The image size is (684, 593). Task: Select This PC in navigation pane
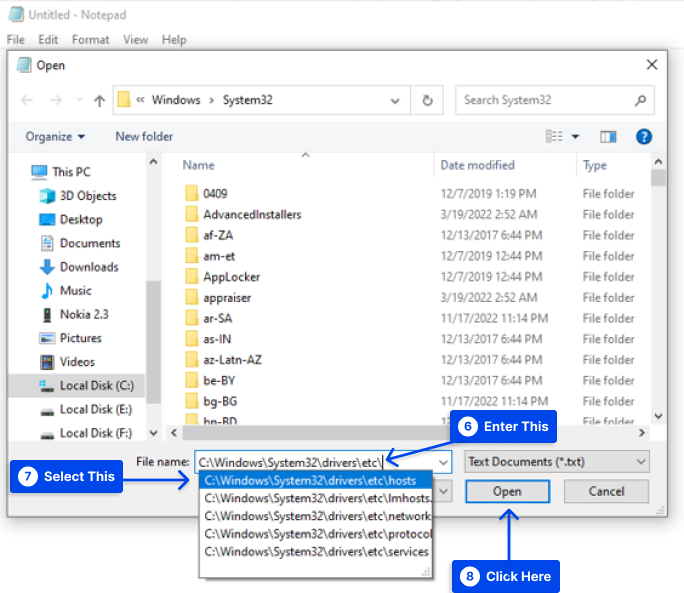[61, 172]
